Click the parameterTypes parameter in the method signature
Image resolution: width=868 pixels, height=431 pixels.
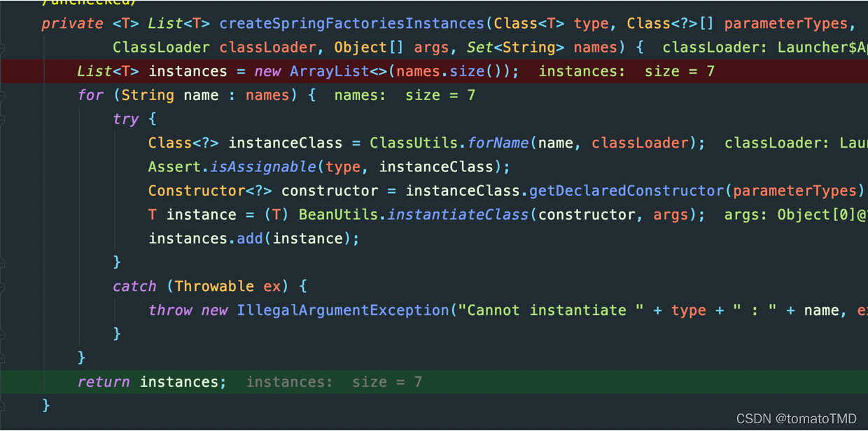[786, 24]
